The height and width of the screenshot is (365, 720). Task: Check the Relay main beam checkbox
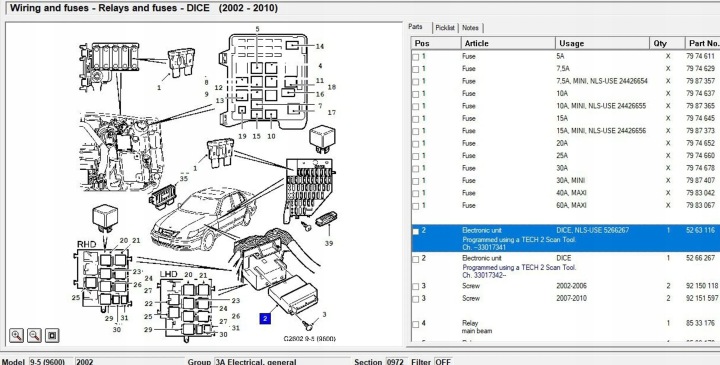coord(416,324)
